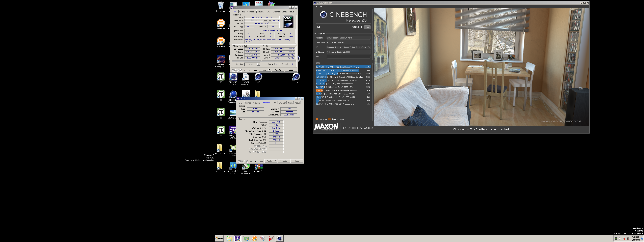Open the Caches tab in lower CPU-Z window
Viewport: 644px width, 242px height.
click(x=248, y=103)
